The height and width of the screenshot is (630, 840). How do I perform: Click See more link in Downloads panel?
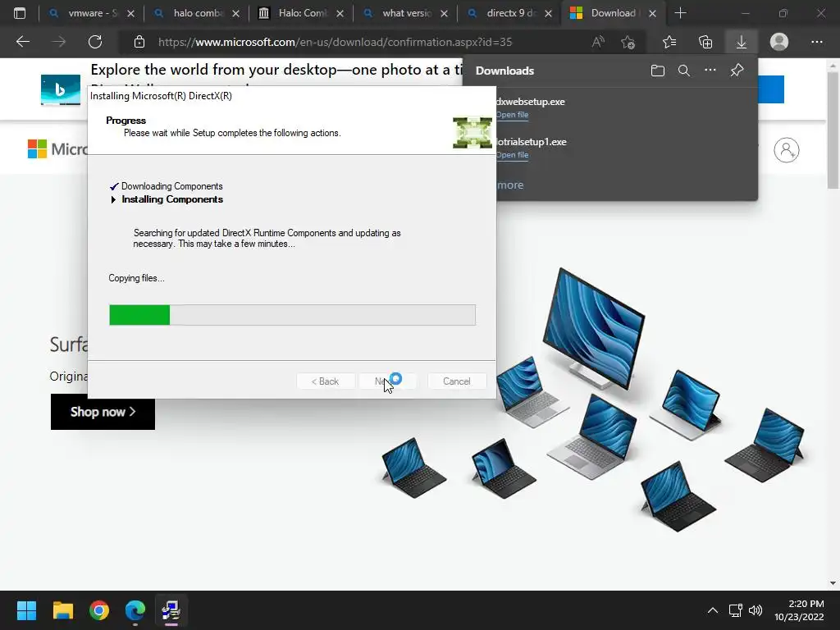[510, 185]
